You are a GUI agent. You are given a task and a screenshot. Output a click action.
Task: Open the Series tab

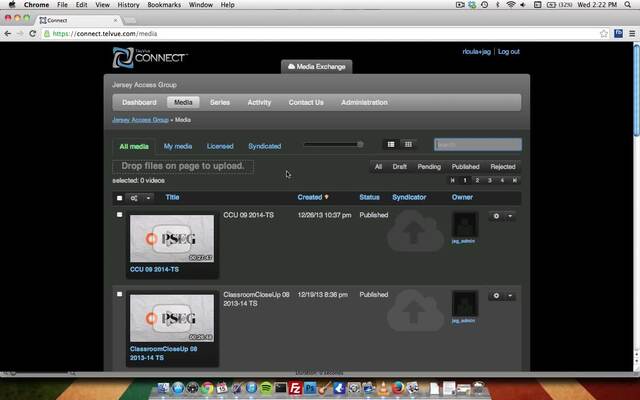click(x=219, y=102)
